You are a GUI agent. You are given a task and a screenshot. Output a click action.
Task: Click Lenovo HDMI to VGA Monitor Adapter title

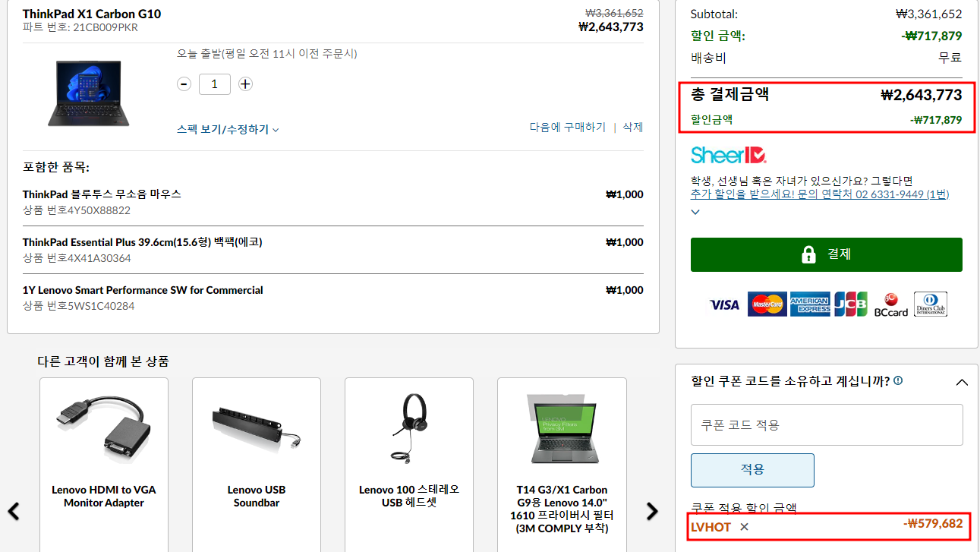104,497
